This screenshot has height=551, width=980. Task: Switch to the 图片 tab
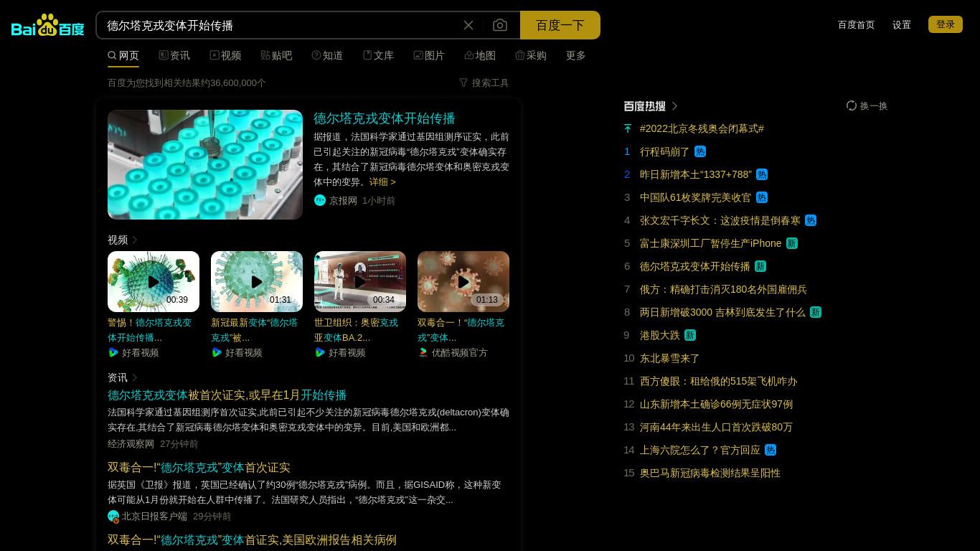click(x=429, y=55)
